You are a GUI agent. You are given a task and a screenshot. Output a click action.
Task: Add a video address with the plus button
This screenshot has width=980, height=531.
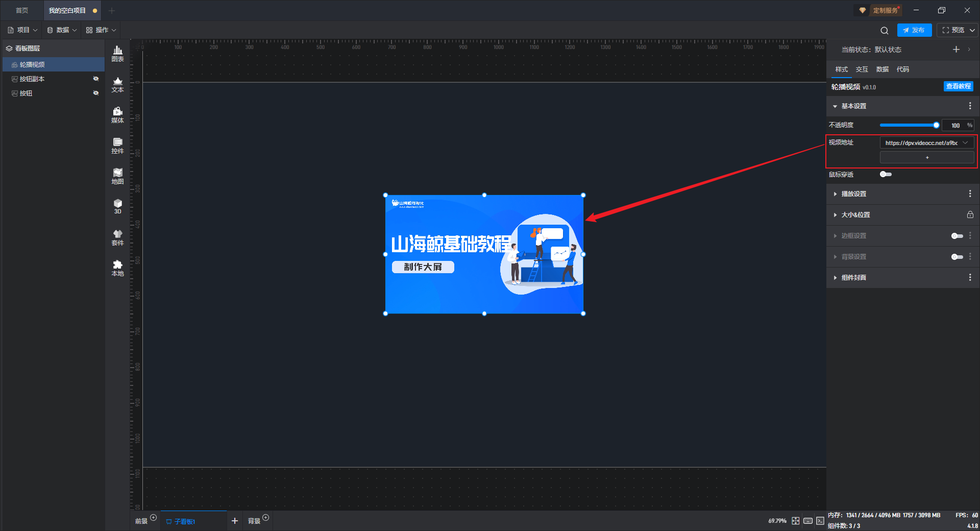tap(927, 157)
